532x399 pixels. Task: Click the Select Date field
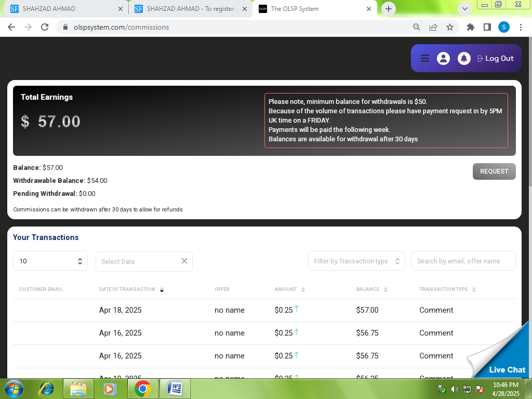[x=144, y=262]
